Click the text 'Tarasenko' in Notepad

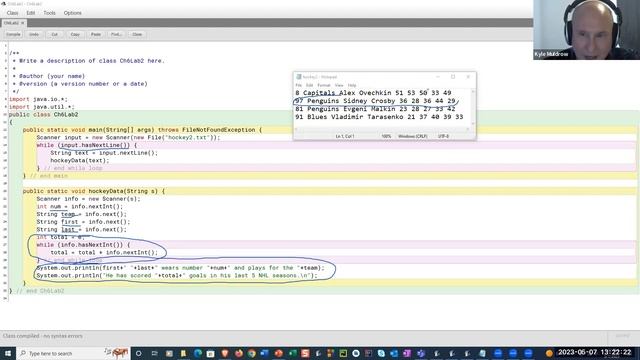(385, 117)
